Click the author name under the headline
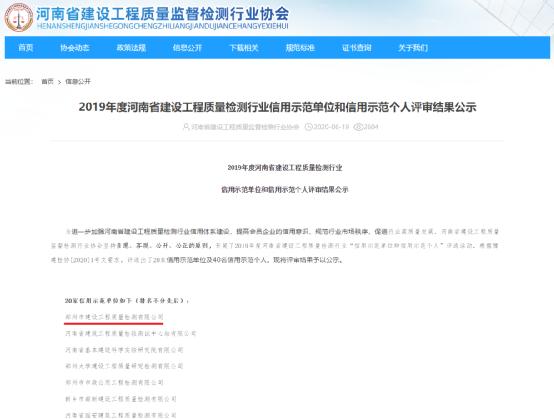Viewport: 554px width, 419px height. [x=245, y=126]
